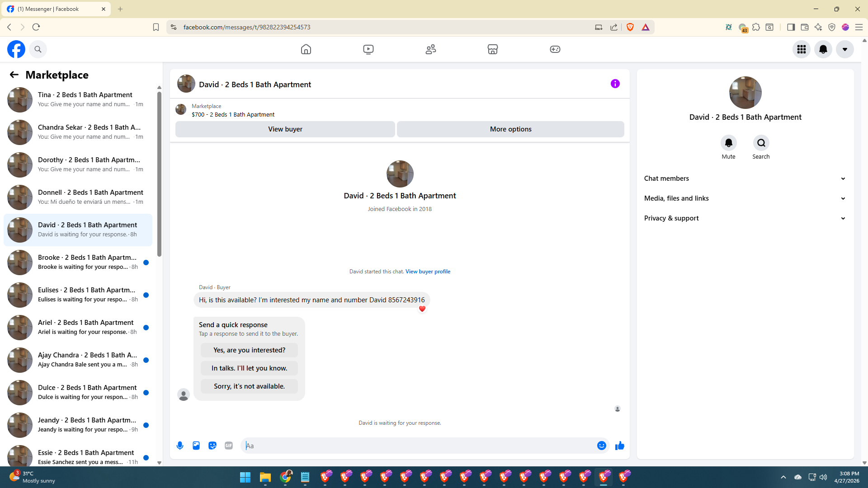This screenshot has width=868, height=488.
Task: Open Brooke's unread chat conversation
Action: [78, 263]
